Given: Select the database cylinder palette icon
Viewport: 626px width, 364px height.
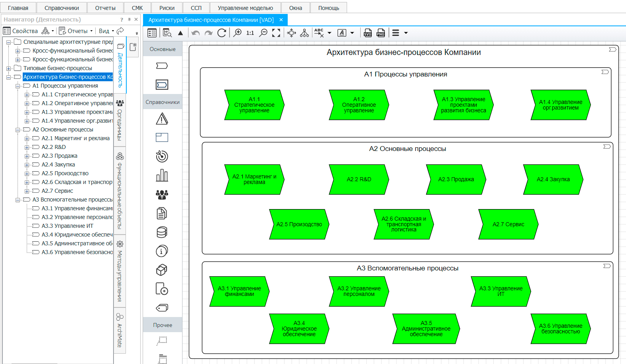Looking at the screenshot, I should click(x=162, y=232).
